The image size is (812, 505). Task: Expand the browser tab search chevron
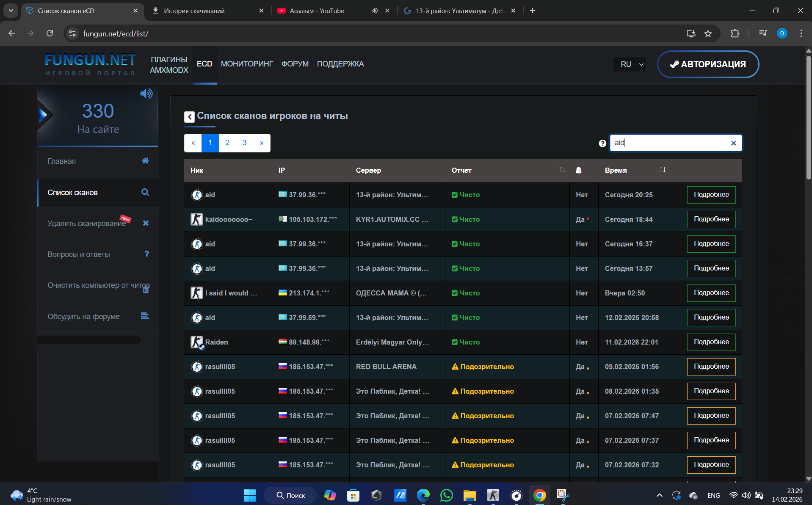point(11,11)
